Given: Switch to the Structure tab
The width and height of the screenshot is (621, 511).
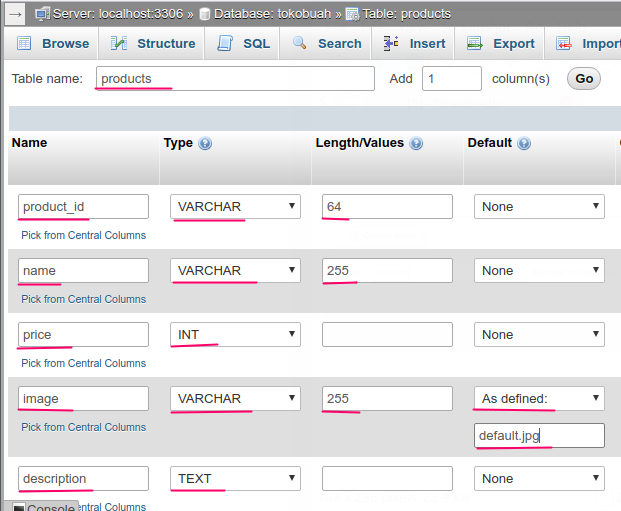Looking at the screenshot, I should (x=153, y=44).
